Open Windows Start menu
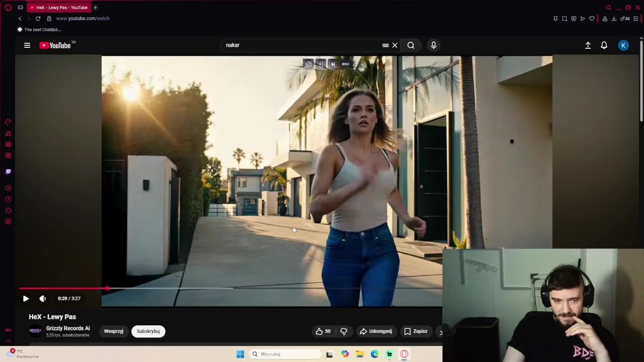 240,354
